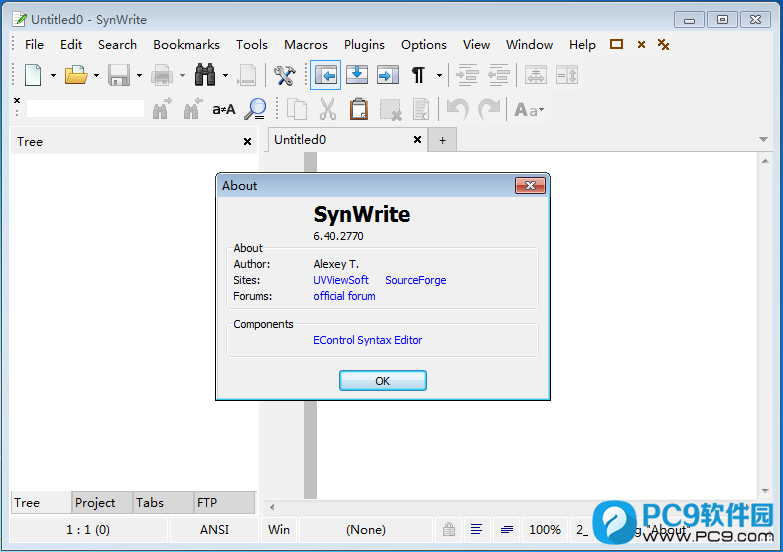Click the Delete selection icon
Image resolution: width=783 pixels, height=552 pixels.
(391, 109)
